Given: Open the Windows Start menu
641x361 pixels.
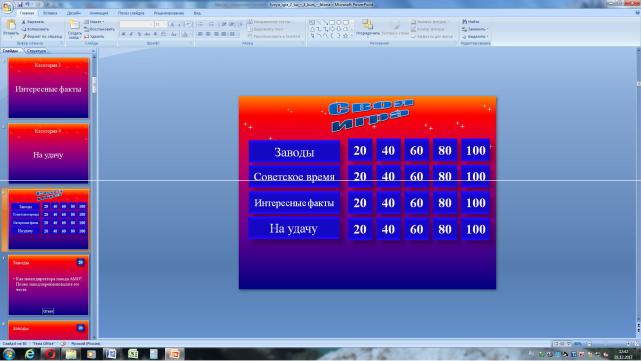Looking at the screenshot, I should click(x=9, y=354).
